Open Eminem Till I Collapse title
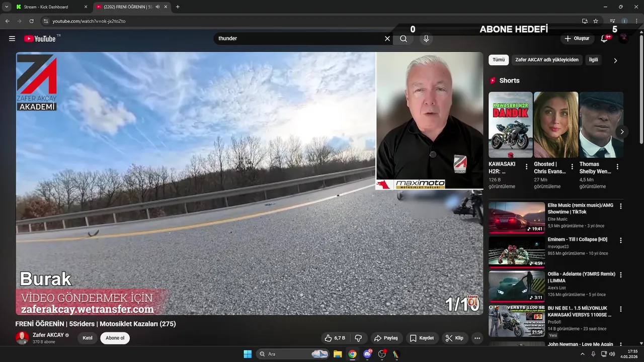The width and height of the screenshot is (644, 362). (578, 239)
